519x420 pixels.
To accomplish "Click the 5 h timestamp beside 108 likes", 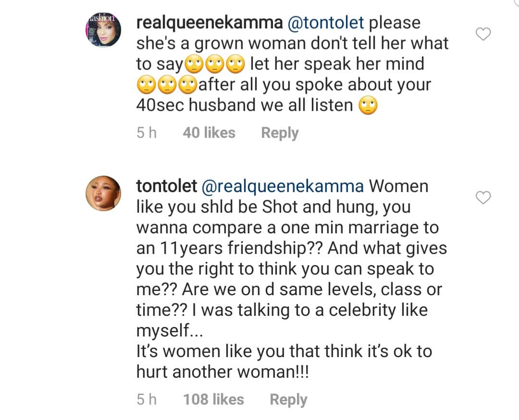I will click(147, 399).
